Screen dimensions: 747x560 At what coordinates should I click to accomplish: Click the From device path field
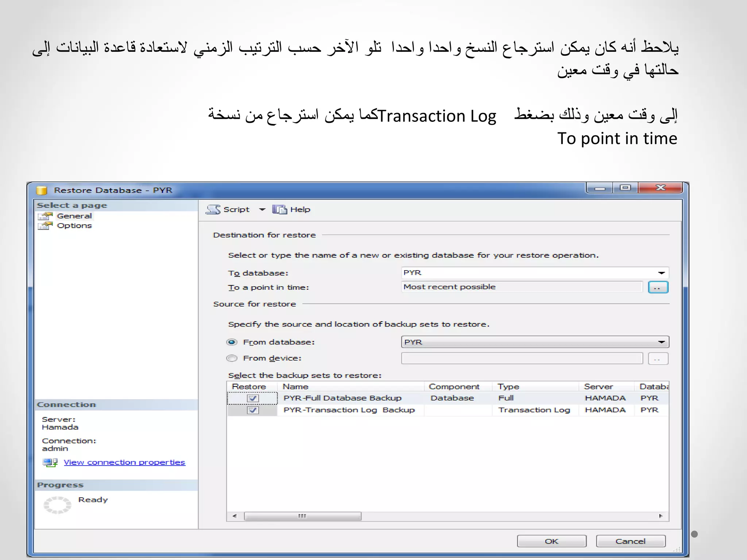point(522,358)
